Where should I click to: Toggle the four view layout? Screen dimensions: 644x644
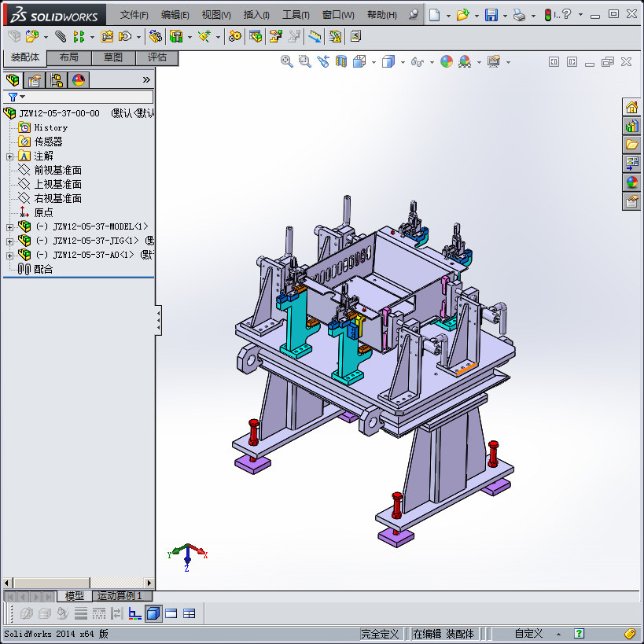tap(190, 613)
